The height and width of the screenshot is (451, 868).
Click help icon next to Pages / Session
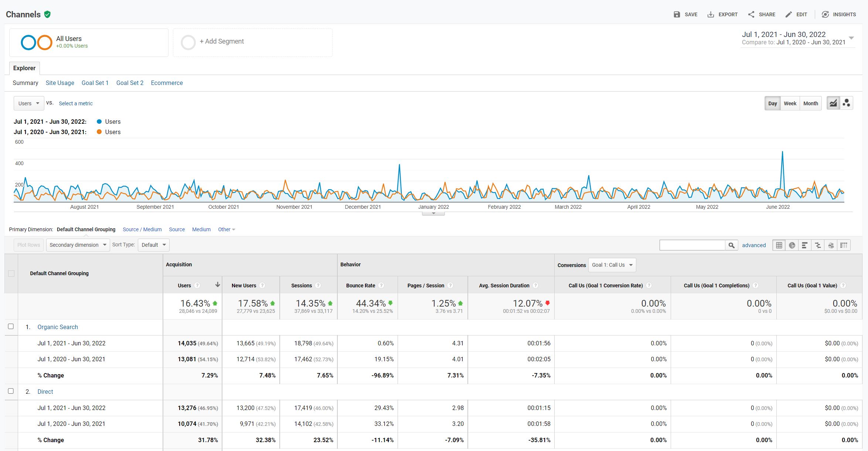450,286
